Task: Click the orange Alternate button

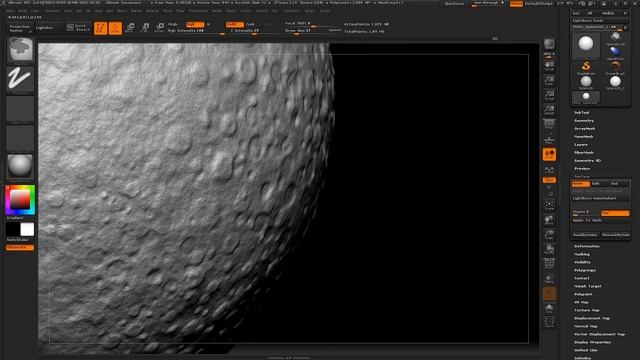Action: (20, 247)
